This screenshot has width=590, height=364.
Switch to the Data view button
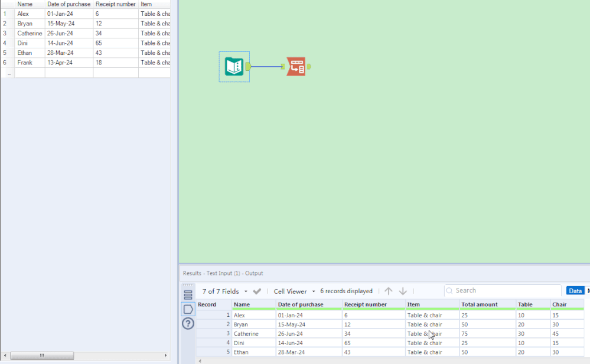575,291
